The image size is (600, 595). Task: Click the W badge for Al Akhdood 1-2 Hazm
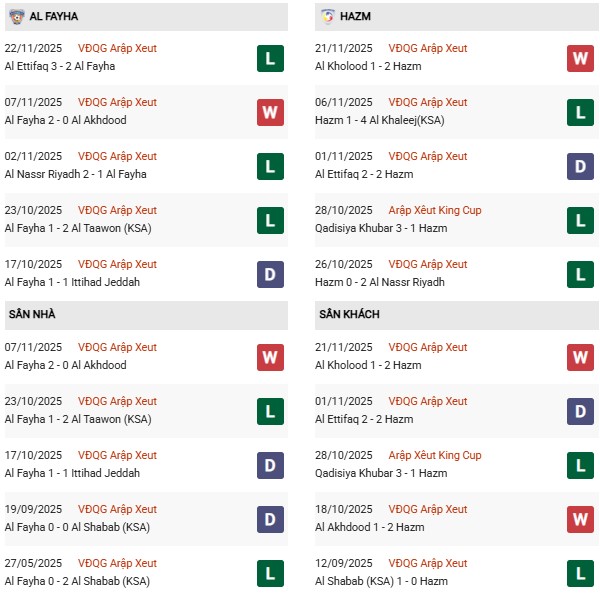click(x=580, y=519)
